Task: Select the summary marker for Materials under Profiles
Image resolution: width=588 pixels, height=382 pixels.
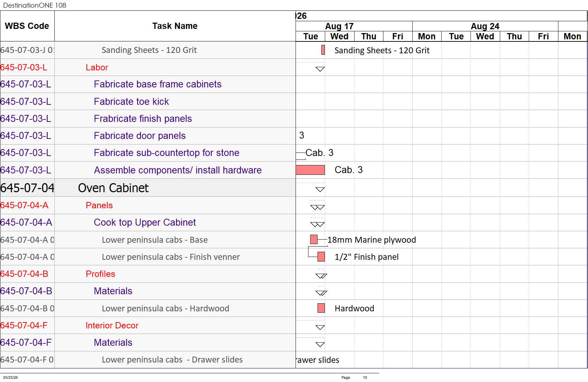Action: click(321, 293)
